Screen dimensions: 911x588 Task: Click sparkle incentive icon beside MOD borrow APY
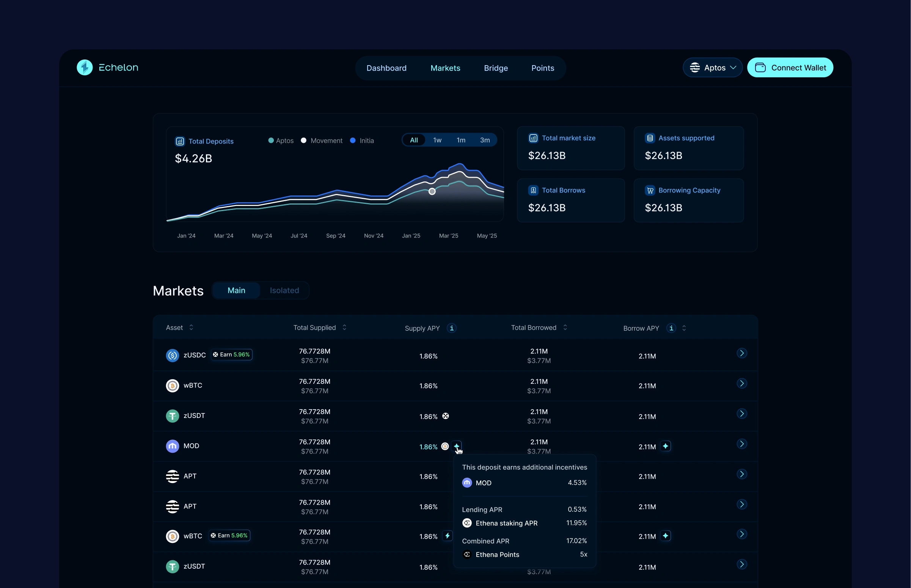665,446
